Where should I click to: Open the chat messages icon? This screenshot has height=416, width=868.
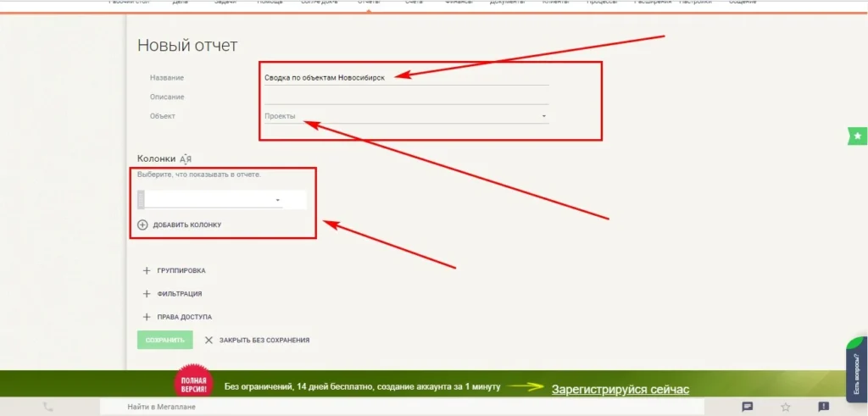[x=748, y=407]
